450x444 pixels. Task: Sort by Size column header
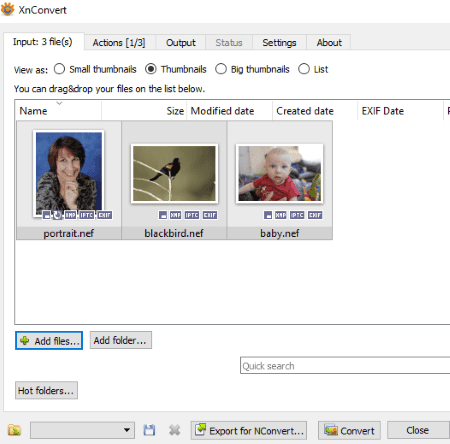[x=144, y=111]
